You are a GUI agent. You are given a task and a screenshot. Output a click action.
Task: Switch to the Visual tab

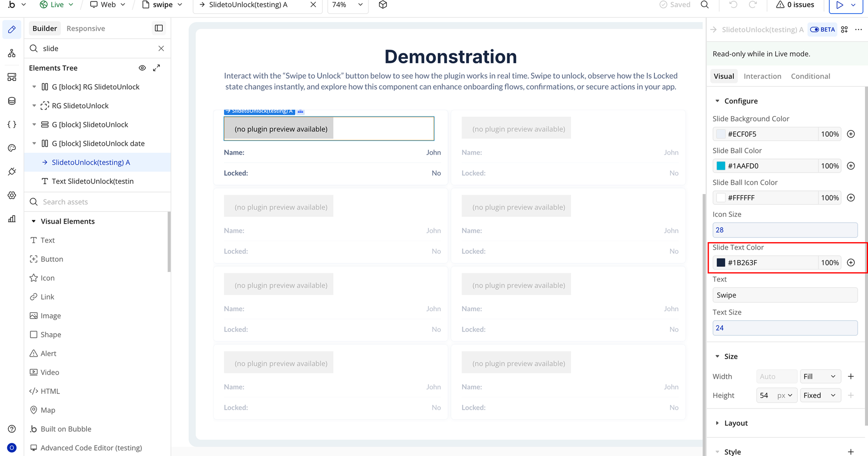(x=723, y=76)
